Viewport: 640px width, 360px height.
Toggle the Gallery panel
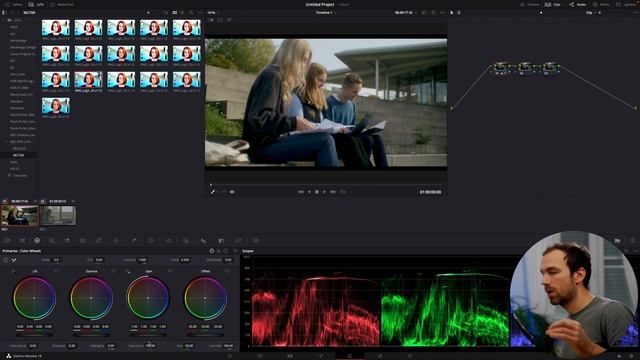[x=14, y=4]
